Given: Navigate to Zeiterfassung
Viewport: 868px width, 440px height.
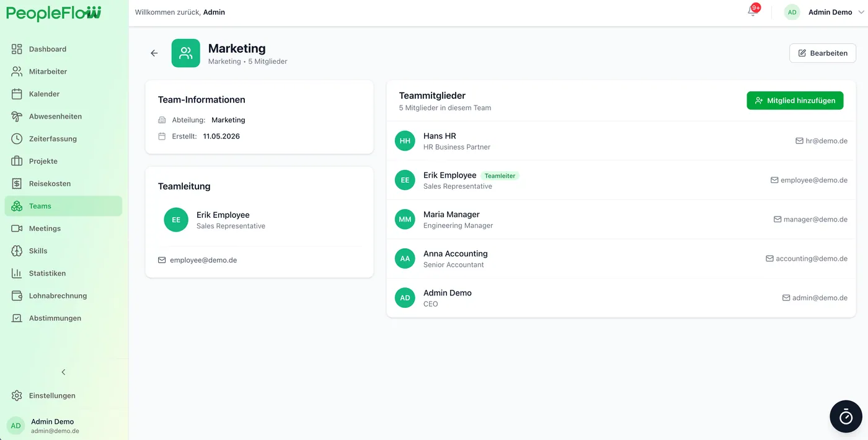Looking at the screenshot, I should point(63,138).
